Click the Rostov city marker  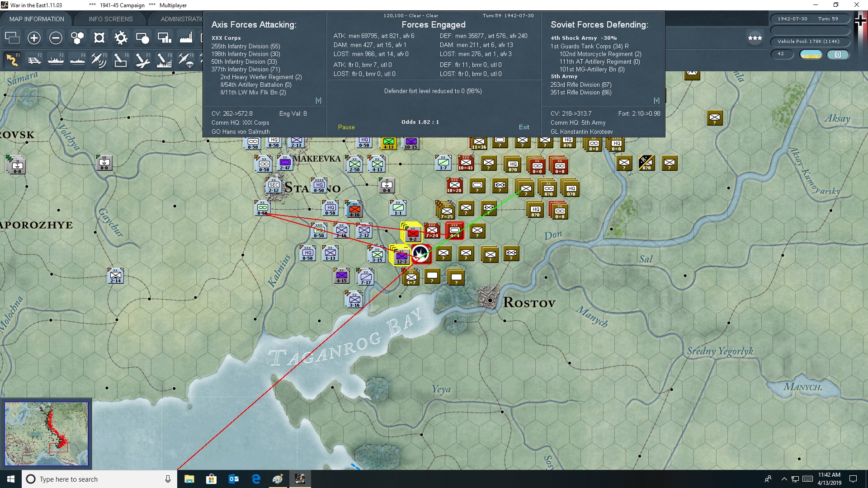tap(490, 300)
